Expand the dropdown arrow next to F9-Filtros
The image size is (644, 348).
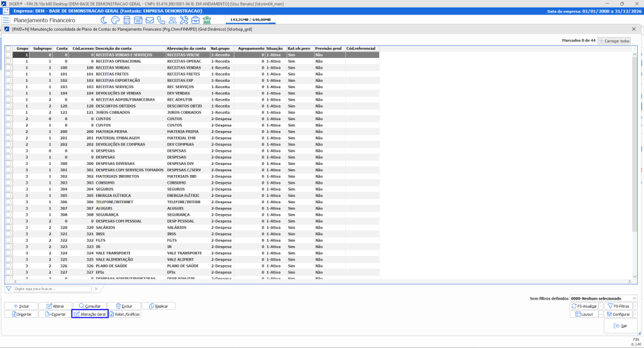click(635, 306)
